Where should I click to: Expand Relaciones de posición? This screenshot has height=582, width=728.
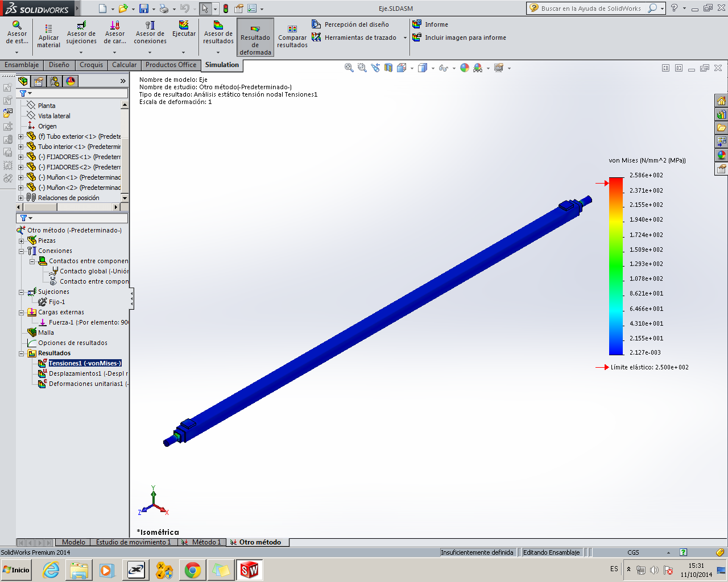pyautogui.click(x=21, y=198)
